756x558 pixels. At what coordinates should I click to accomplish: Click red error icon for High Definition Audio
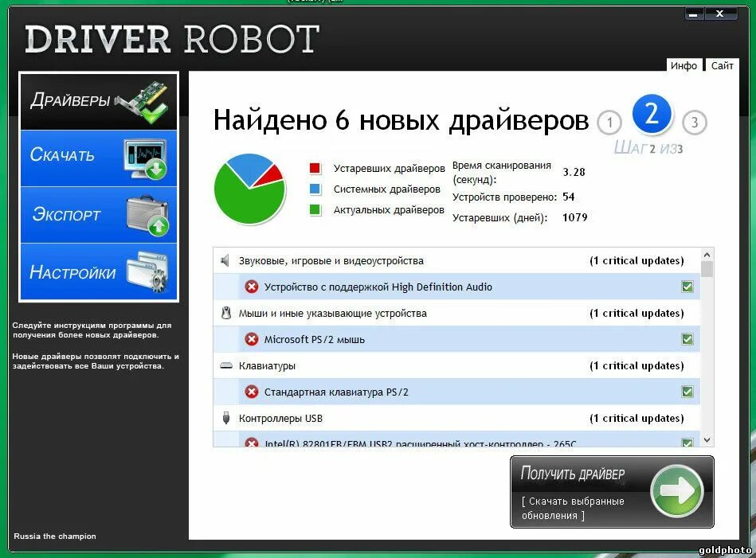pyautogui.click(x=251, y=287)
